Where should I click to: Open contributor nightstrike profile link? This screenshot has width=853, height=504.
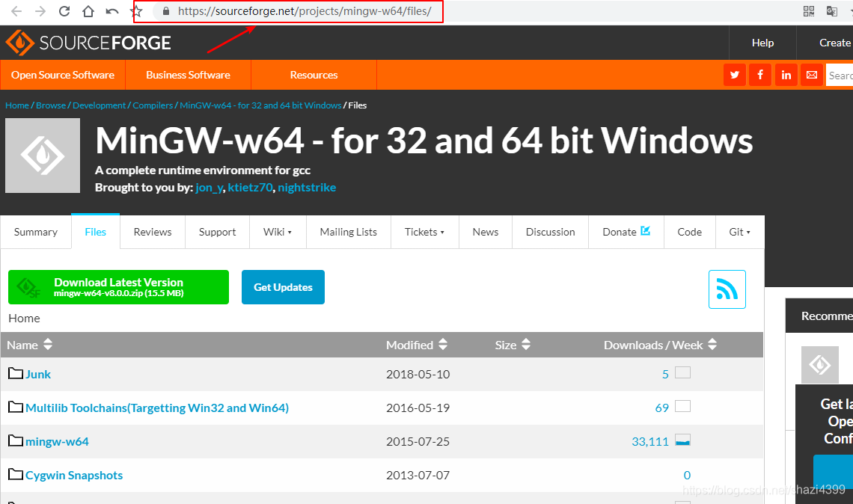pyautogui.click(x=307, y=188)
